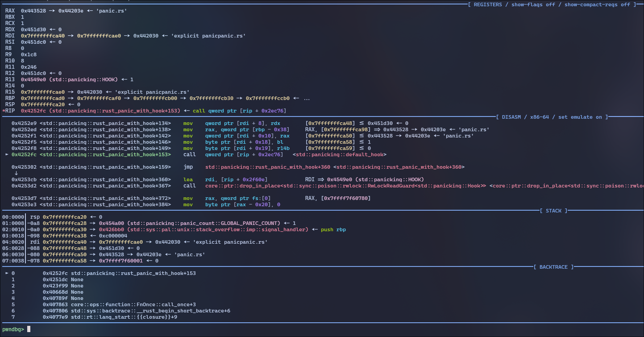Viewport: 644px width, 337px height.
Task: Click the lea instruction mnemonic at 0x4253cb
Action: 189,179
